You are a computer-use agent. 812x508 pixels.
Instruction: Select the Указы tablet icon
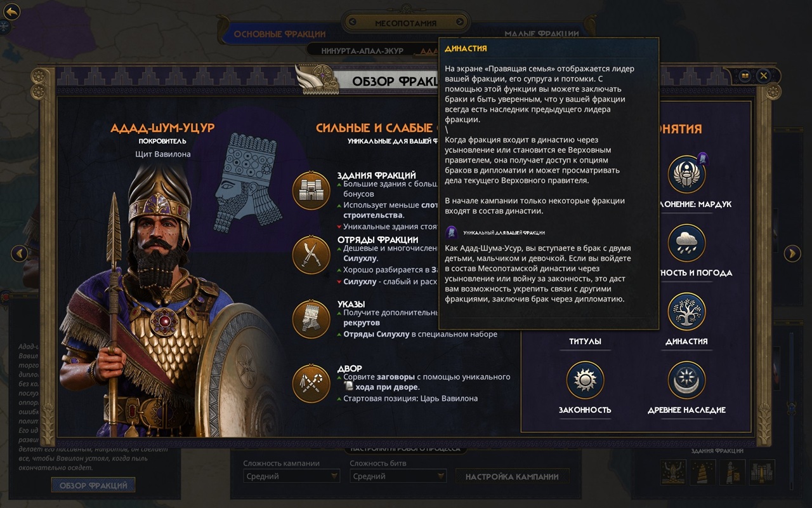point(311,319)
